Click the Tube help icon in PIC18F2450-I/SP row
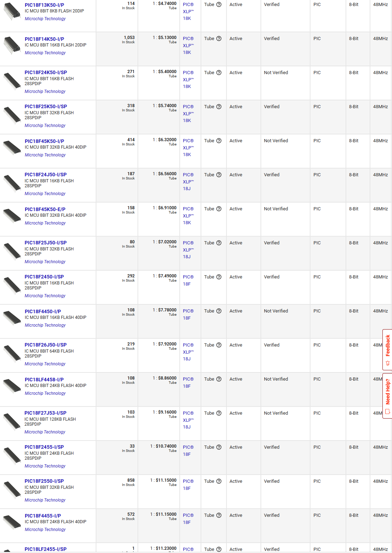Viewport: 392px width, 553px height. (219, 277)
